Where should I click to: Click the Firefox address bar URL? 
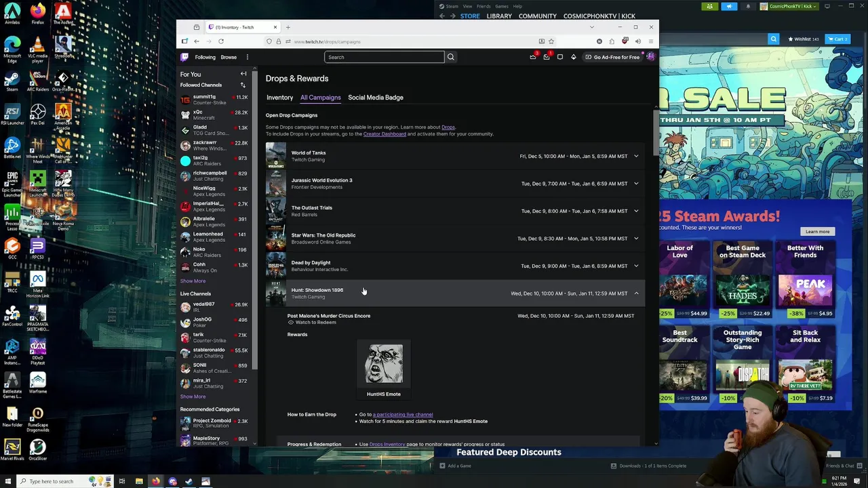tap(327, 41)
